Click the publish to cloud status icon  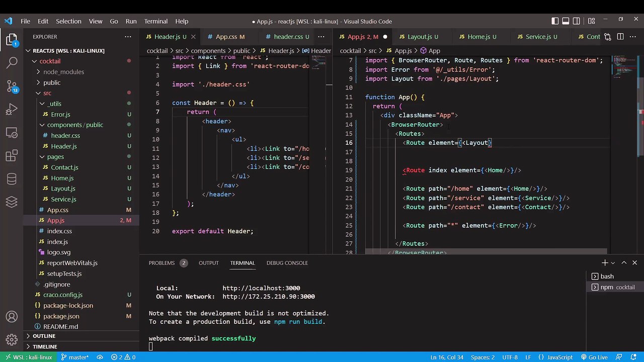coord(100,357)
